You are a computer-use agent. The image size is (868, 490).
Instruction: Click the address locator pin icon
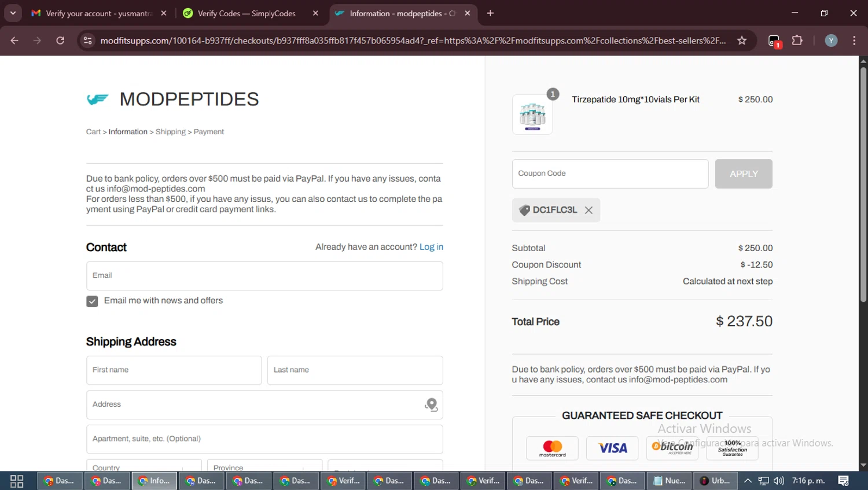pos(431,404)
